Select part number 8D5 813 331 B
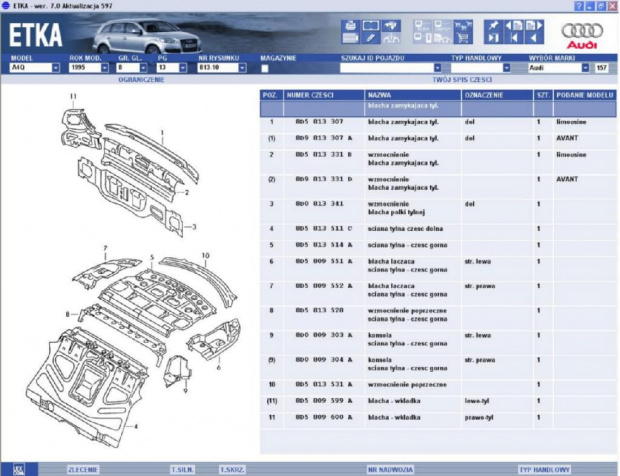The height and width of the screenshot is (476, 620). [324, 155]
